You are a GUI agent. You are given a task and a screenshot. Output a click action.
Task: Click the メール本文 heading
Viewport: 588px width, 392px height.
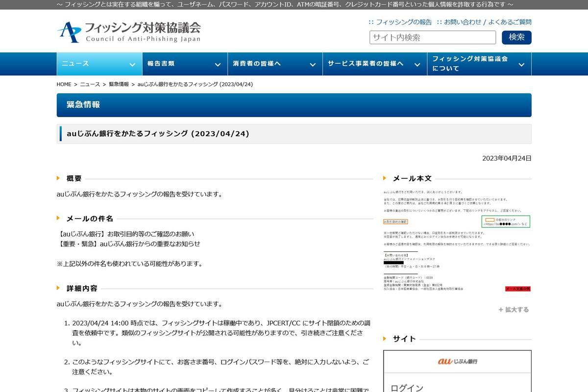pyautogui.click(x=412, y=178)
